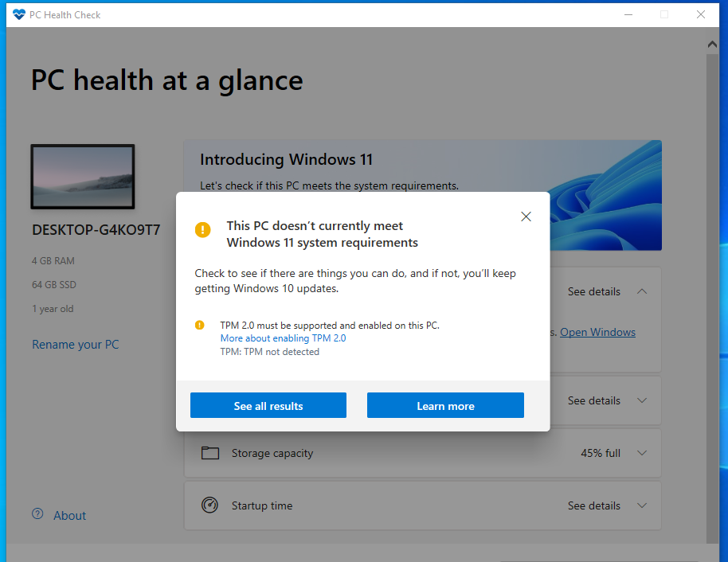This screenshot has height=562, width=728.
Task: Minimize the PC Health Check window
Action: pos(628,14)
